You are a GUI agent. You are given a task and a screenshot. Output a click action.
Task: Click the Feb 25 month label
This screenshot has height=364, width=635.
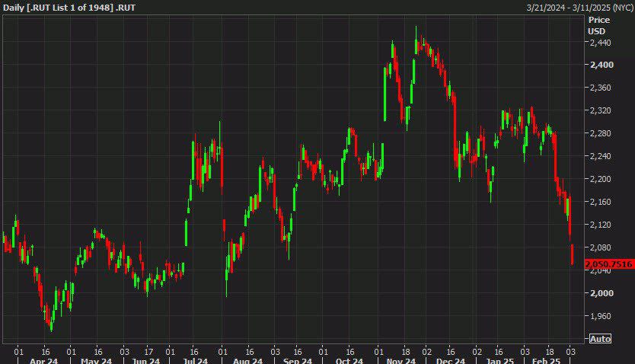click(547, 360)
